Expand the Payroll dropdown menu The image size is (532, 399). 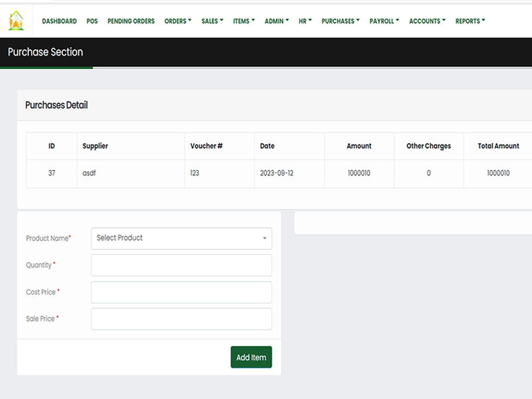(385, 21)
